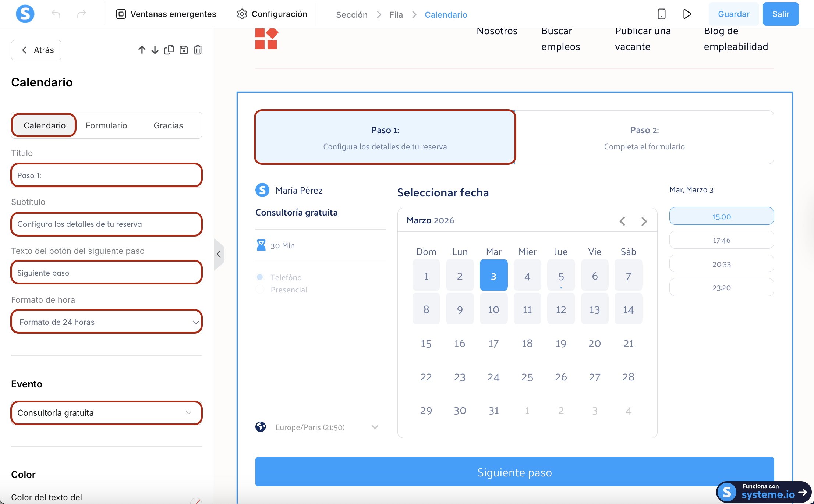Click the redo arrow icon
Image resolution: width=814 pixels, height=504 pixels.
[x=81, y=14]
